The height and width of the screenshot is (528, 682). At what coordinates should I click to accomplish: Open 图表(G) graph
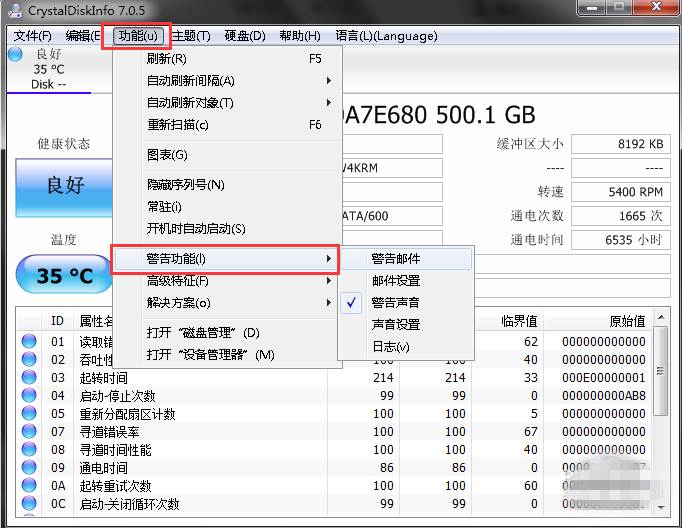(x=227, y=155)
